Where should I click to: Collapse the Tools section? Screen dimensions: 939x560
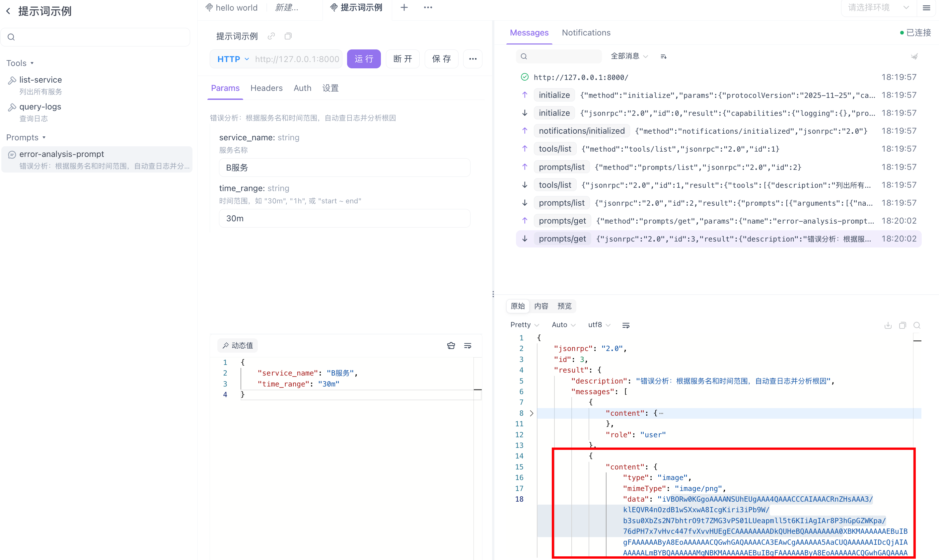[x=20, y=63]
